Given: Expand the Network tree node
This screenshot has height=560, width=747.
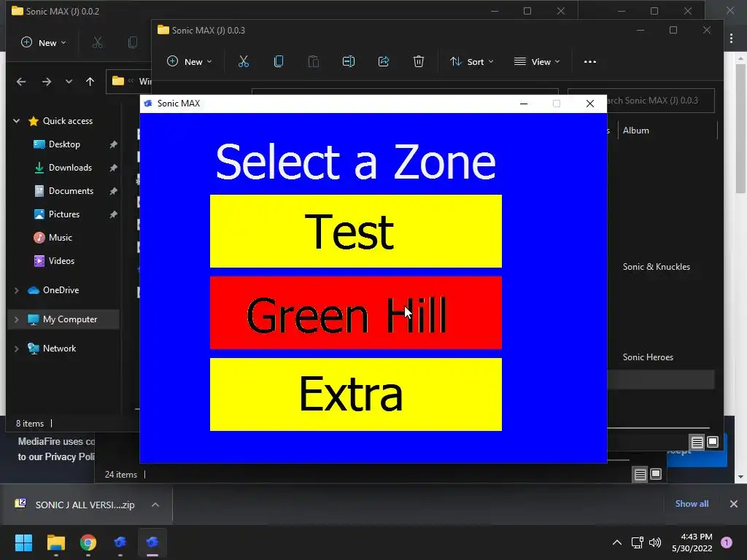Looking at the screenshot, I should click(17, 348).
